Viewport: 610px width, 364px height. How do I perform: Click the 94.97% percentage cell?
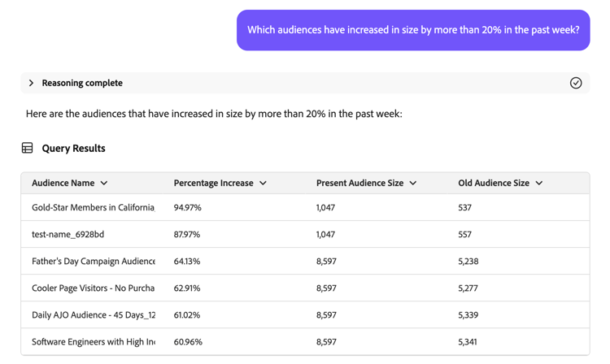coord(188,208)
